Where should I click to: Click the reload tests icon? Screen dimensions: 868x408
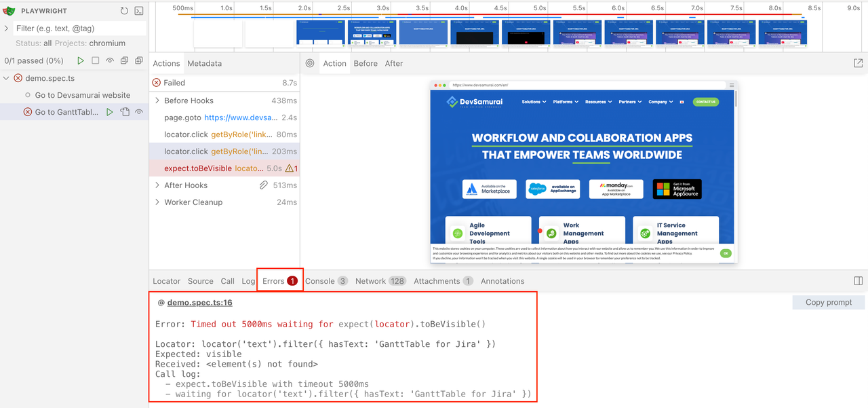pos(124,11)
